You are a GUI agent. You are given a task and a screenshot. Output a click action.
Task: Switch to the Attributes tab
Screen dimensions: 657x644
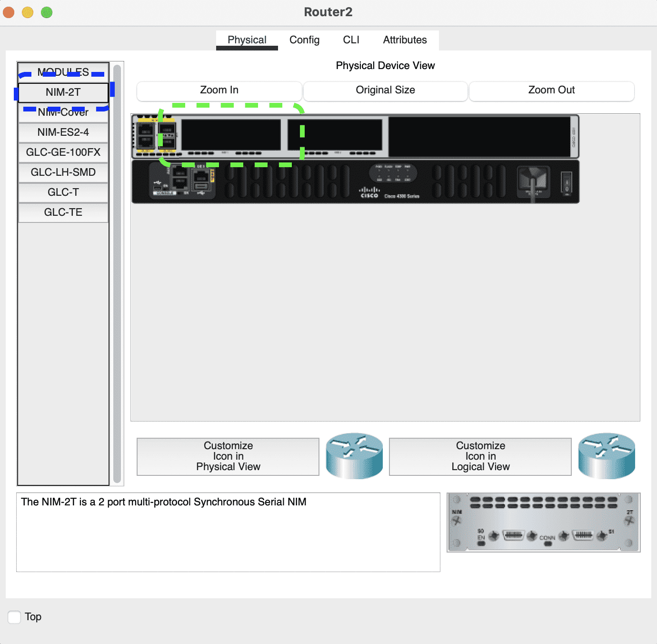[405, 40]
